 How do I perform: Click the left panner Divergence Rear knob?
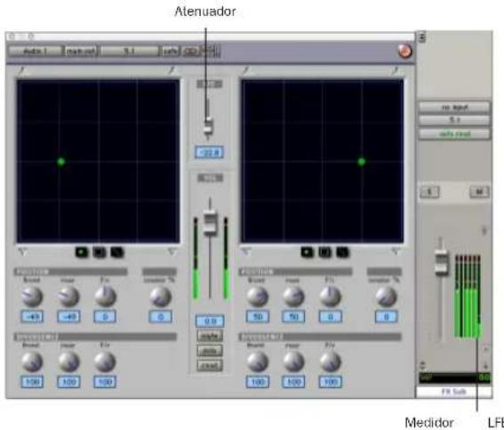coord(68,362)
